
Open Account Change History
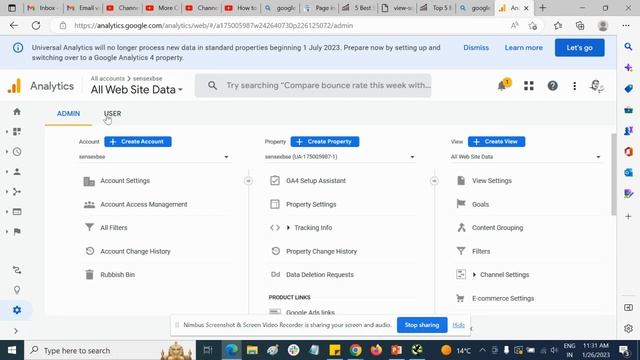pos(135,251)
